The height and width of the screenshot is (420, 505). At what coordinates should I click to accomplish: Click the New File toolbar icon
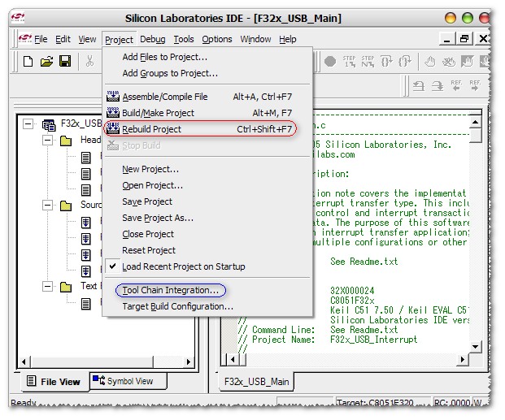click(28, 61)
